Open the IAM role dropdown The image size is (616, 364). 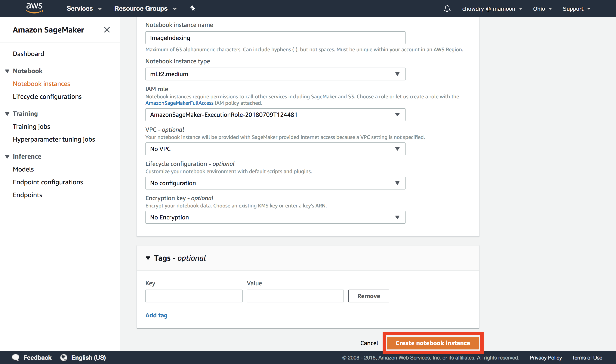pyautogui.click(x=275, y=115)
